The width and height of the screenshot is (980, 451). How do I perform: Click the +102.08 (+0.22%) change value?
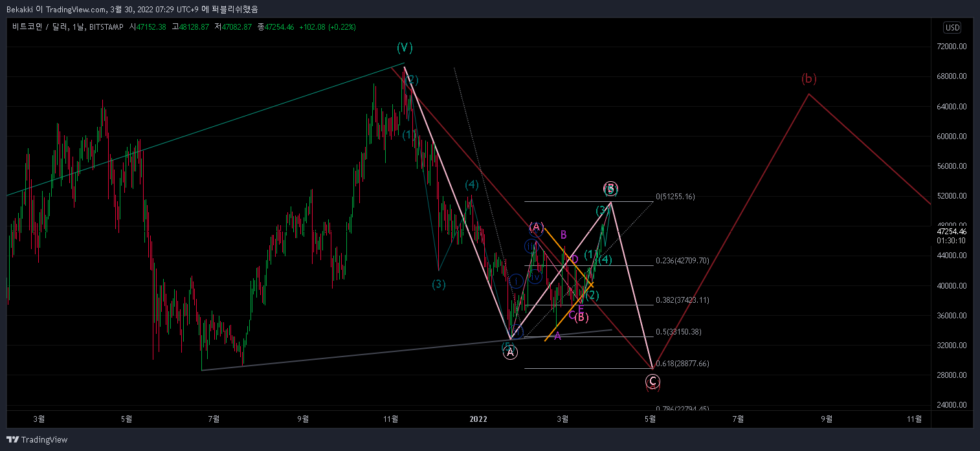[327, 27]
